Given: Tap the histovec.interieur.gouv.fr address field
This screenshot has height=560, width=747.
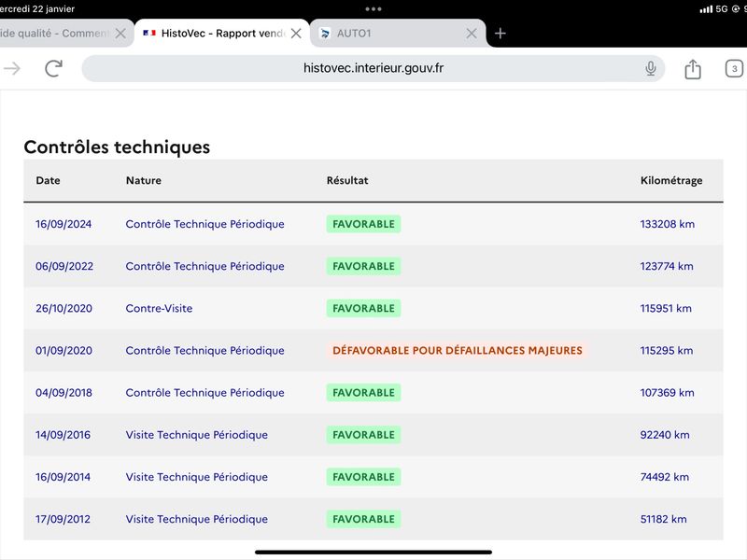Looking at the screenshot, I should (x=373, y=68).
